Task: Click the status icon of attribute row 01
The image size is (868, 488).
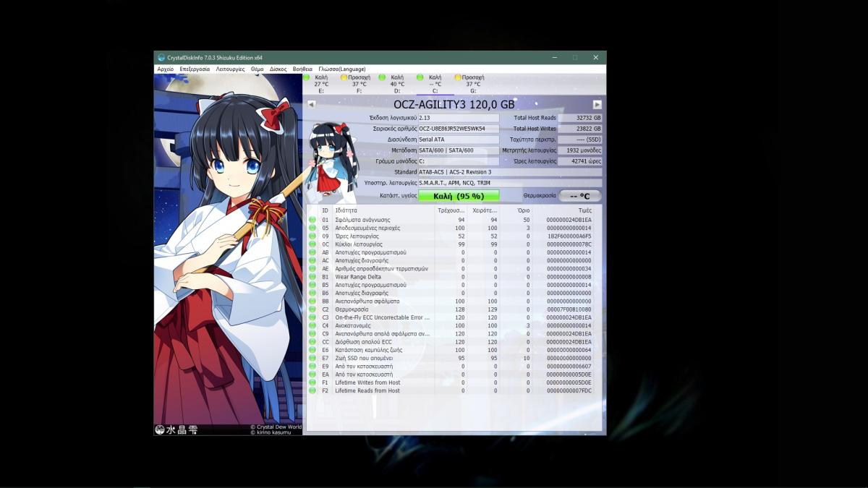Action: (x=312, y=220)
